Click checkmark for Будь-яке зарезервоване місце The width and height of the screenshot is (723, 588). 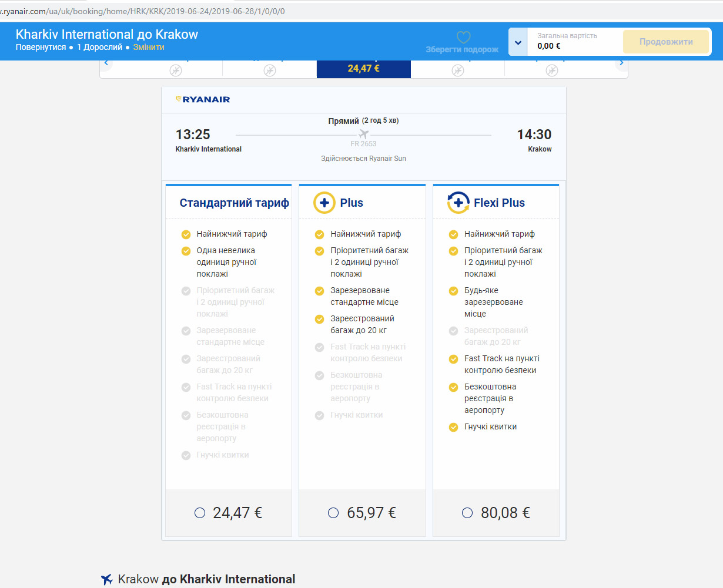click(x=453, y=291)
